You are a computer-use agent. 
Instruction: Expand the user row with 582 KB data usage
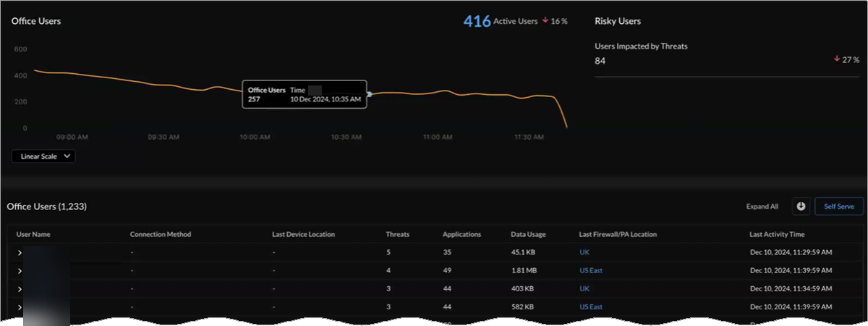(x=20, y=306)
